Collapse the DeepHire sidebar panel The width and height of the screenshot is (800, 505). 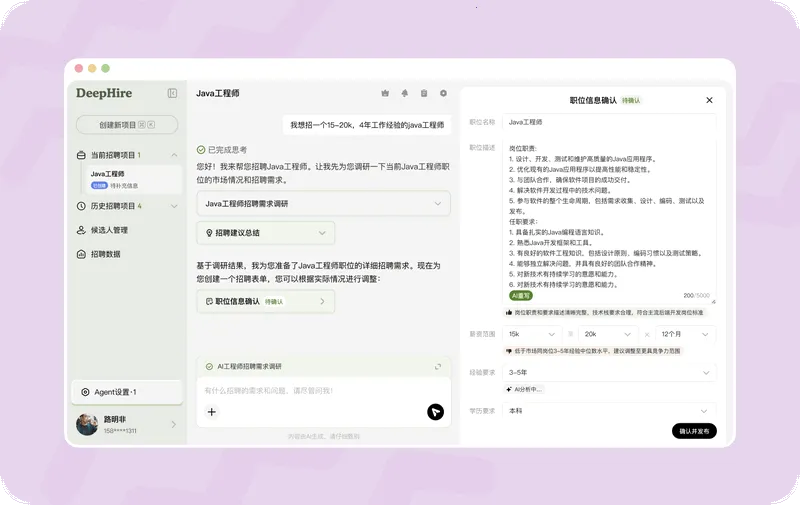coord(172,93)
